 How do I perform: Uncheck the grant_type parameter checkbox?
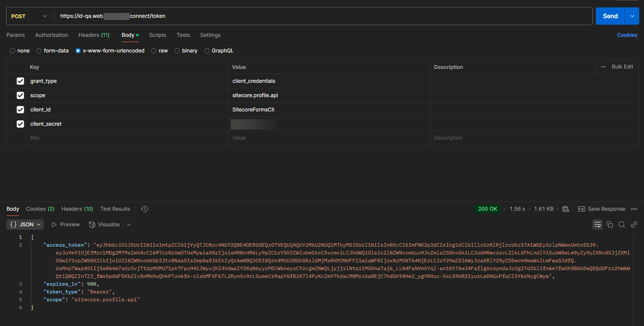point(20,81)
